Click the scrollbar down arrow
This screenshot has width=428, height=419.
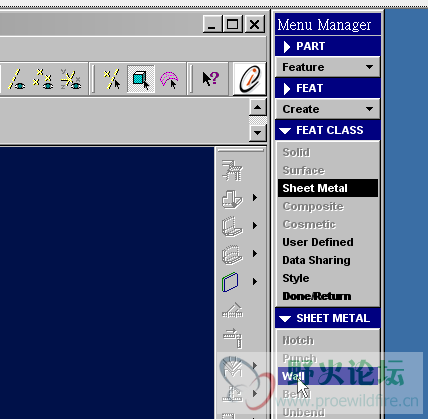point(257,133)
